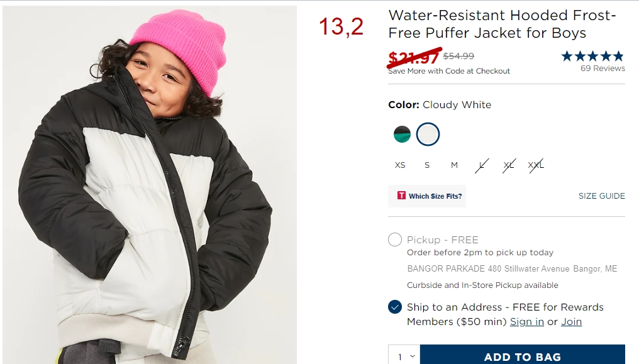Select the Pickup - FREE radio button

pyautogui.click(x=395, y=240)
